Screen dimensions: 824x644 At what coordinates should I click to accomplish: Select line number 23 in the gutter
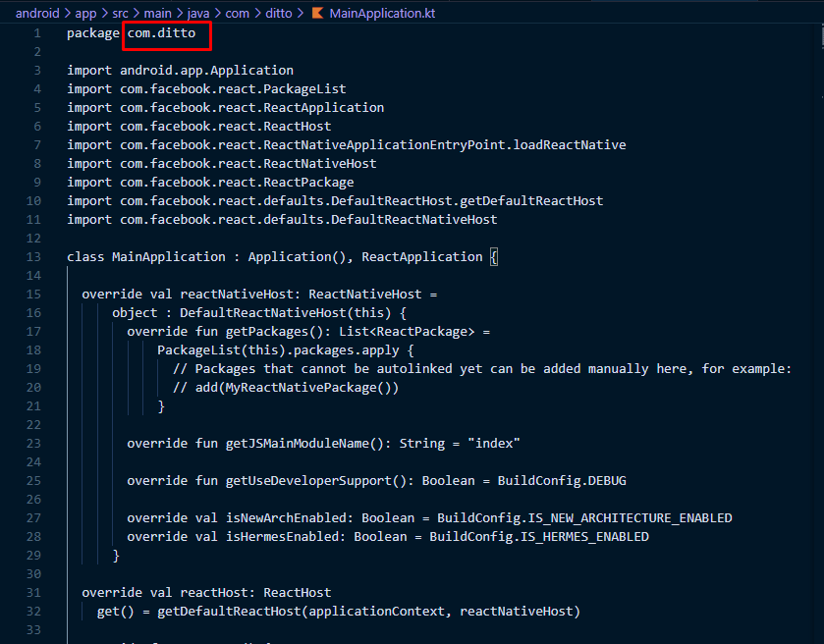[35, 444]
